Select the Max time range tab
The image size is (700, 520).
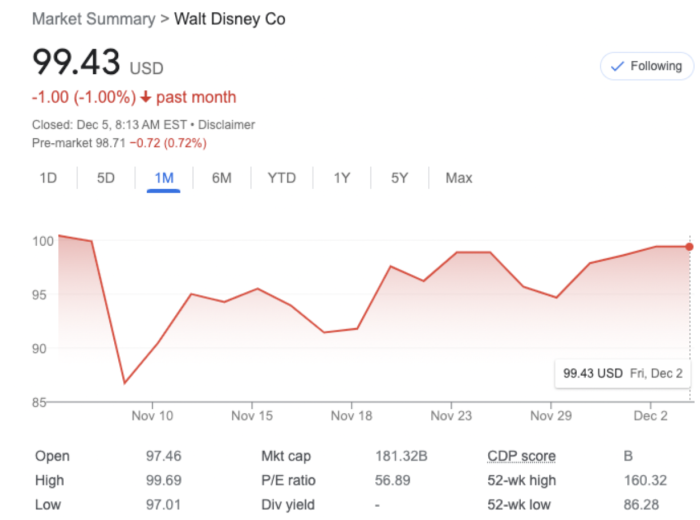[459, 178]
